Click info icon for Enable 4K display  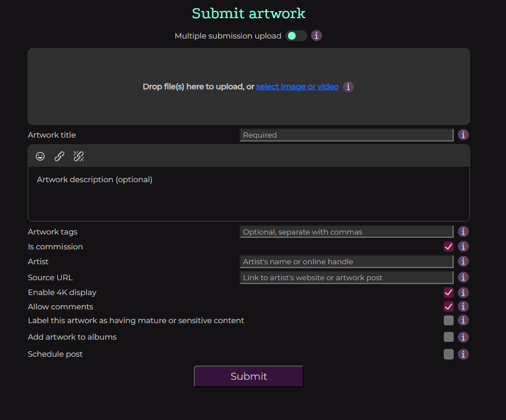[464, 292]
